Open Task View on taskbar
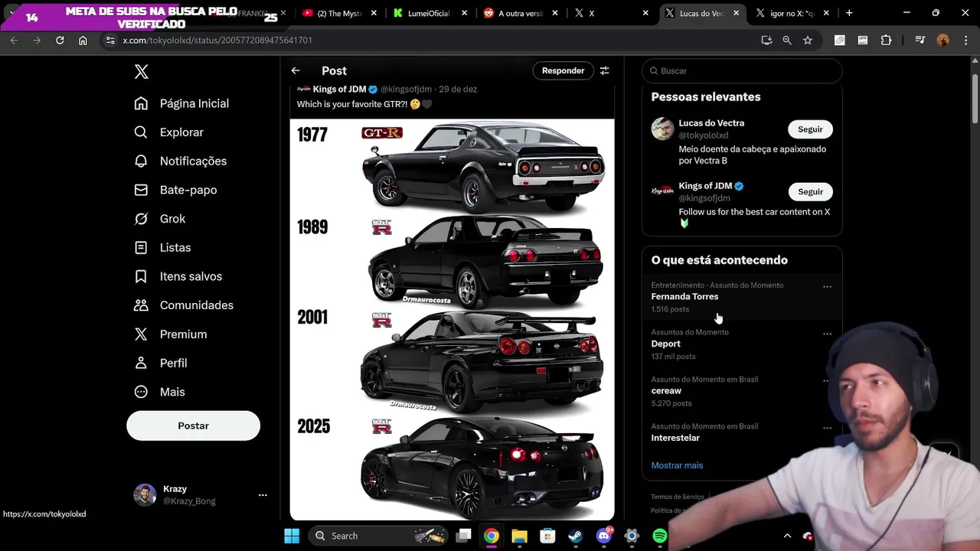The height and width of the screenshot is (551, 980). pos(463,536)
